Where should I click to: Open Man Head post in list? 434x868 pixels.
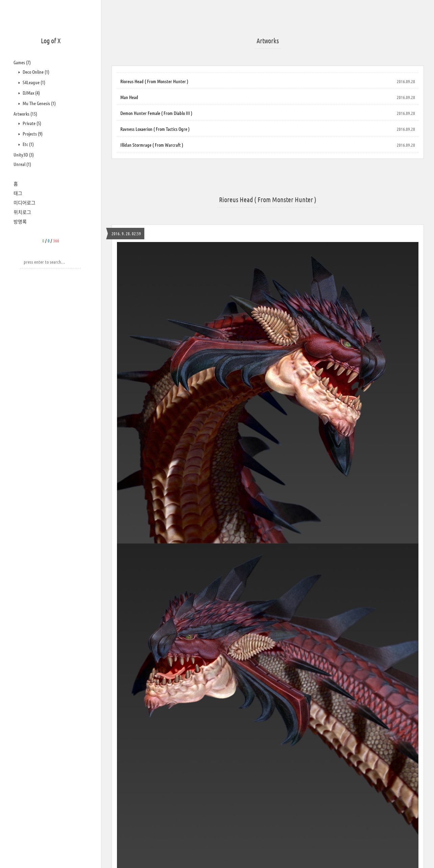(x=129, y=97)
